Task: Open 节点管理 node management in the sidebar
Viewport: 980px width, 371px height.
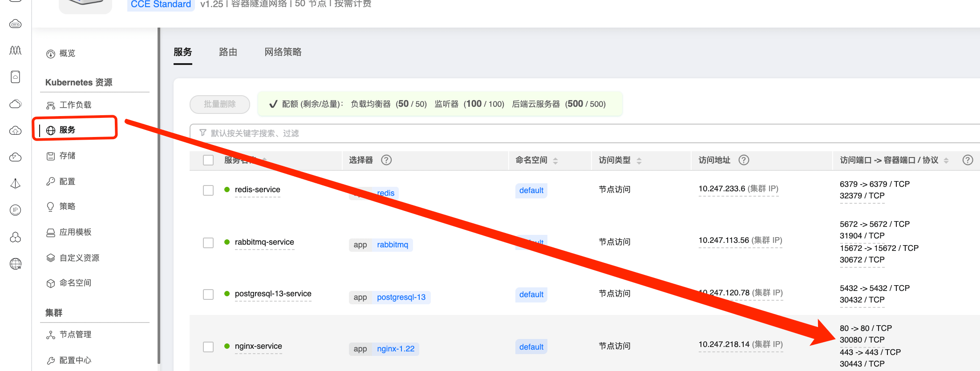Action: coord(75,335)
